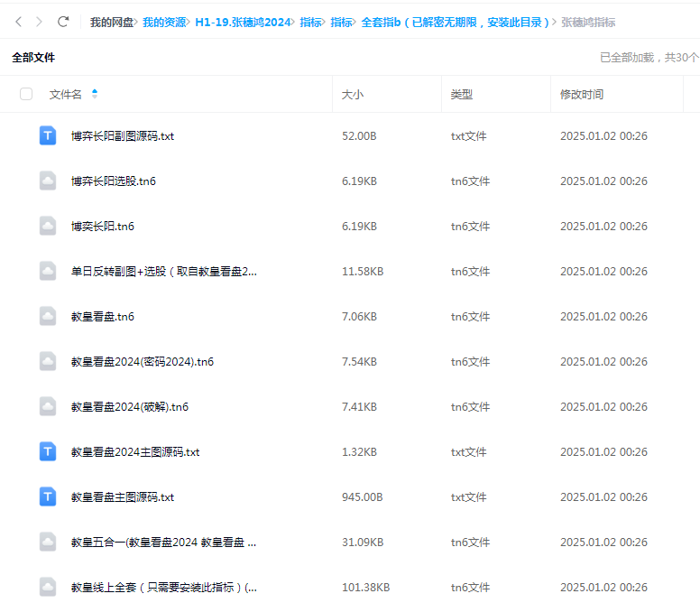Click the forward navigation arrow
The width and height of the screenshot is (700, 603).
(x=39, y=22)
